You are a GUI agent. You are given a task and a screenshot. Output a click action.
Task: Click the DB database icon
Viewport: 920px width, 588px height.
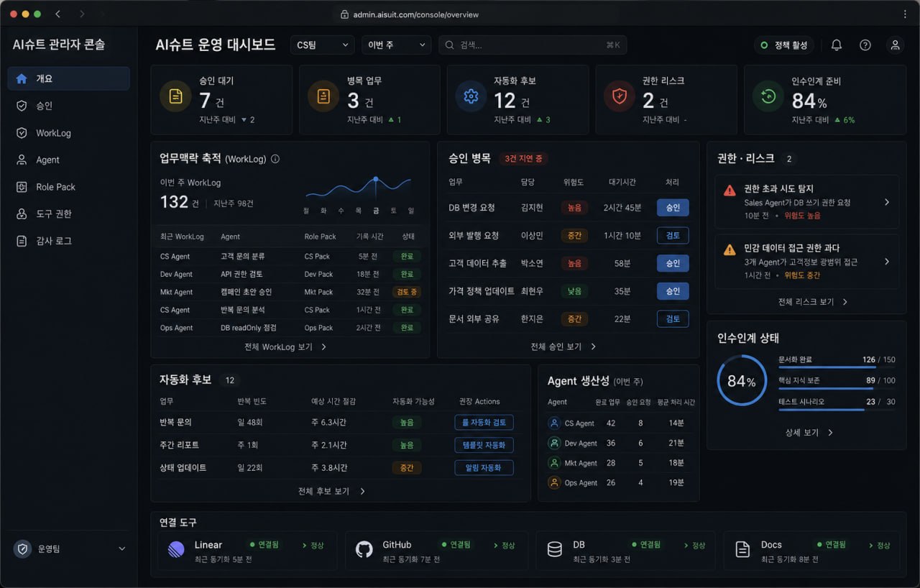coord(555,550)
